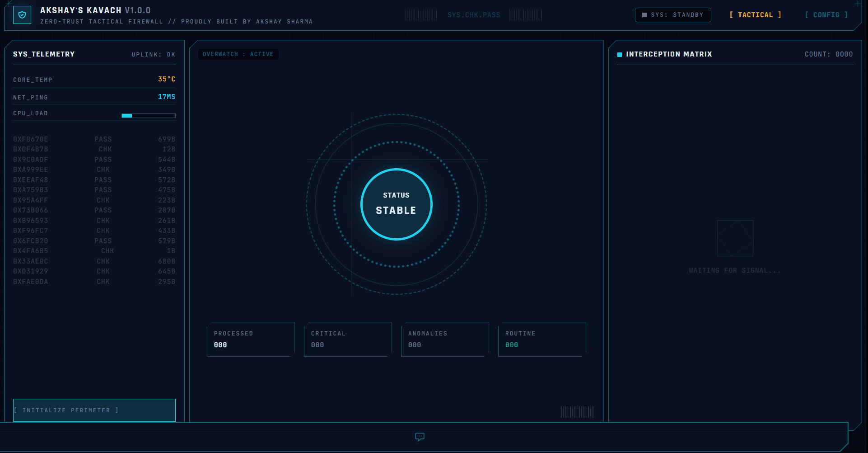Select log row 0XDF4B7B

coord(94,149)
